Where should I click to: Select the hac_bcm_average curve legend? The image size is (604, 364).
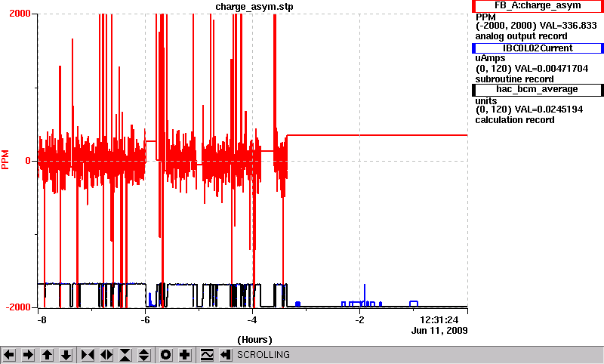[538, 90]
